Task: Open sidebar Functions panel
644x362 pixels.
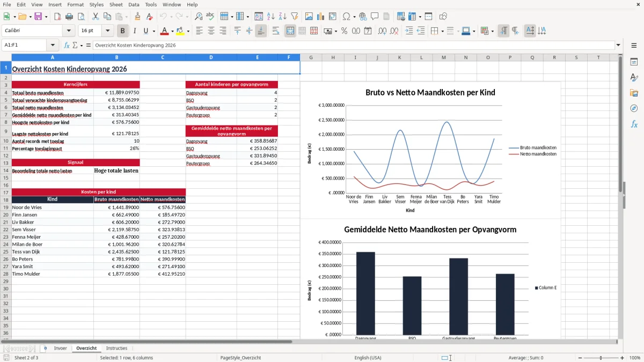Action: (x=634, y=124)
